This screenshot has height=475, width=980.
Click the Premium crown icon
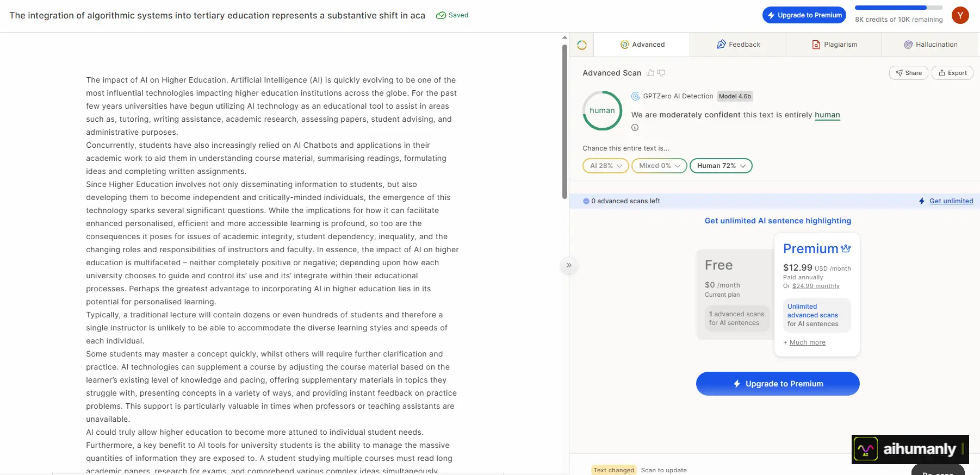click(x=846, y=248)
